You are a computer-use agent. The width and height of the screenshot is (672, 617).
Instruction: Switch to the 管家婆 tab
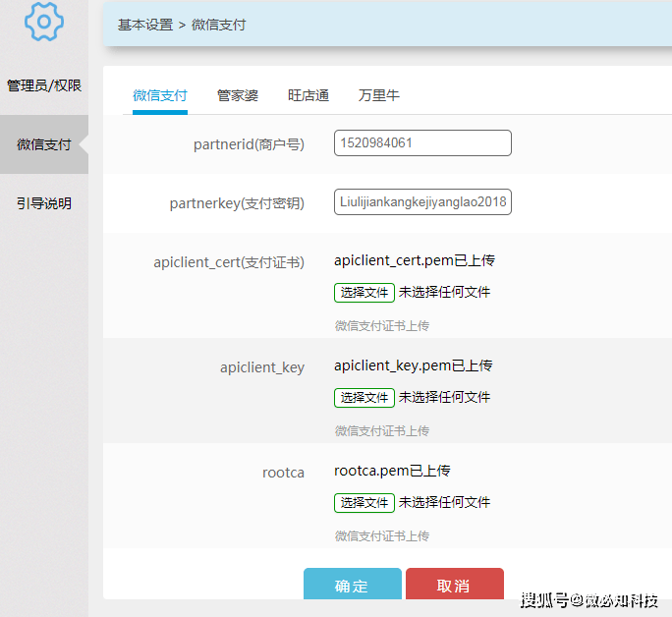[x=238, y=95]
